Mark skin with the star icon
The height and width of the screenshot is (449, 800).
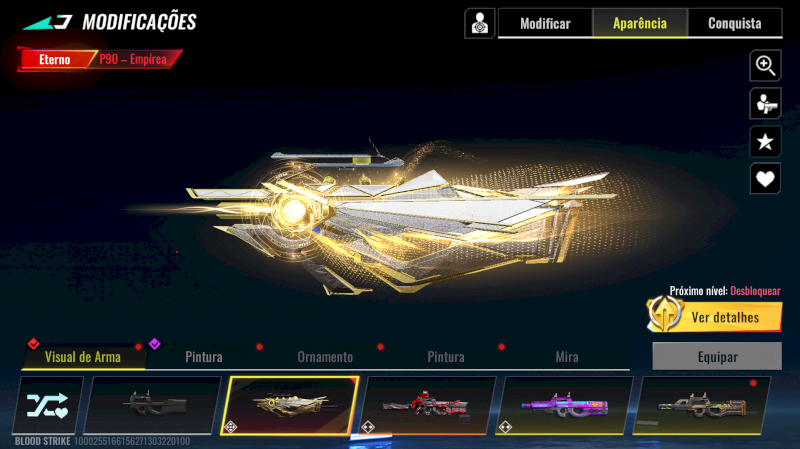765,141
